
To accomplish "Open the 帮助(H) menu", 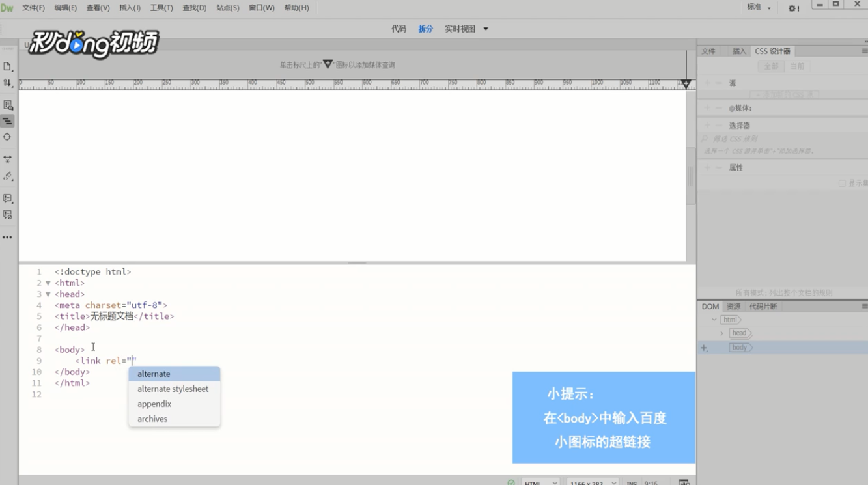I will 296,8.
